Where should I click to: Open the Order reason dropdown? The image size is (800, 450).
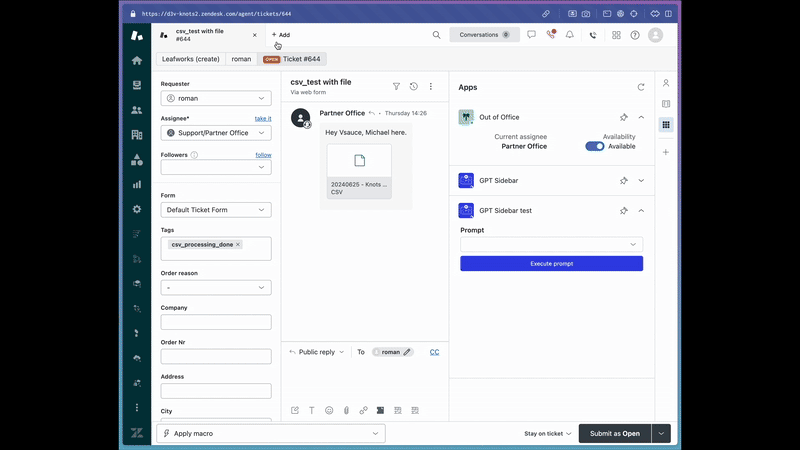point(216,288)
